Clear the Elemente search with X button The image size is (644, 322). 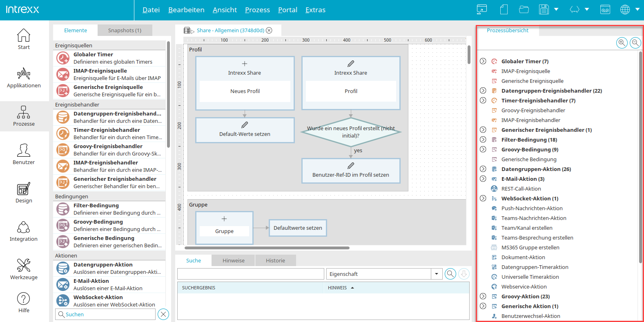(163, 314)
